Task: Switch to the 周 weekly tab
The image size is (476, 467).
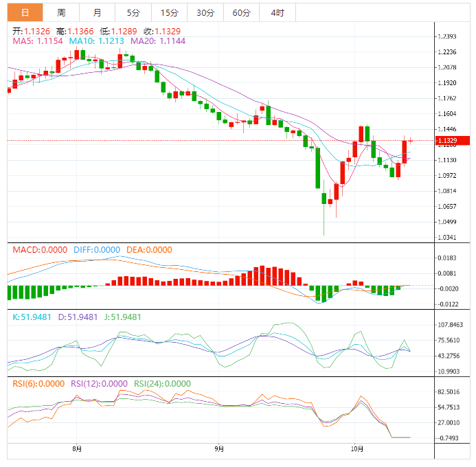Action: (61, 13)
